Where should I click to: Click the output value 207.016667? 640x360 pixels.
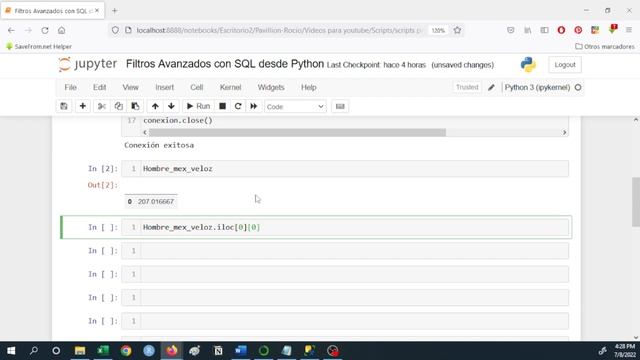(156, 202)
